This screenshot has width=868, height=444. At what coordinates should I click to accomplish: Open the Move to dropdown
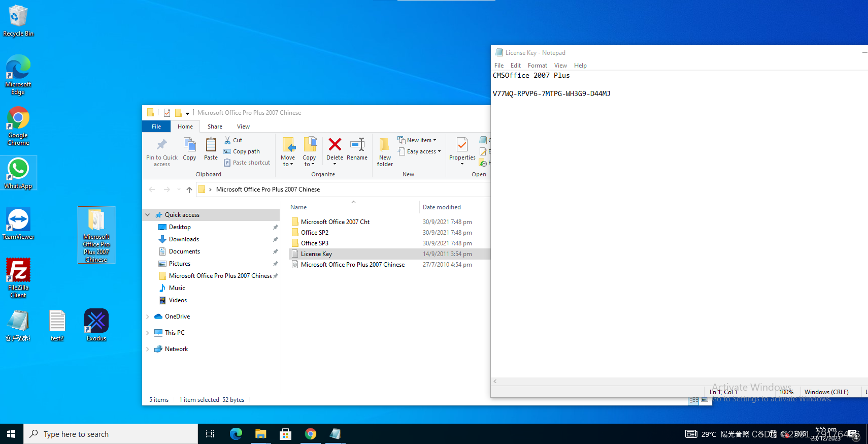click(288, 151)
